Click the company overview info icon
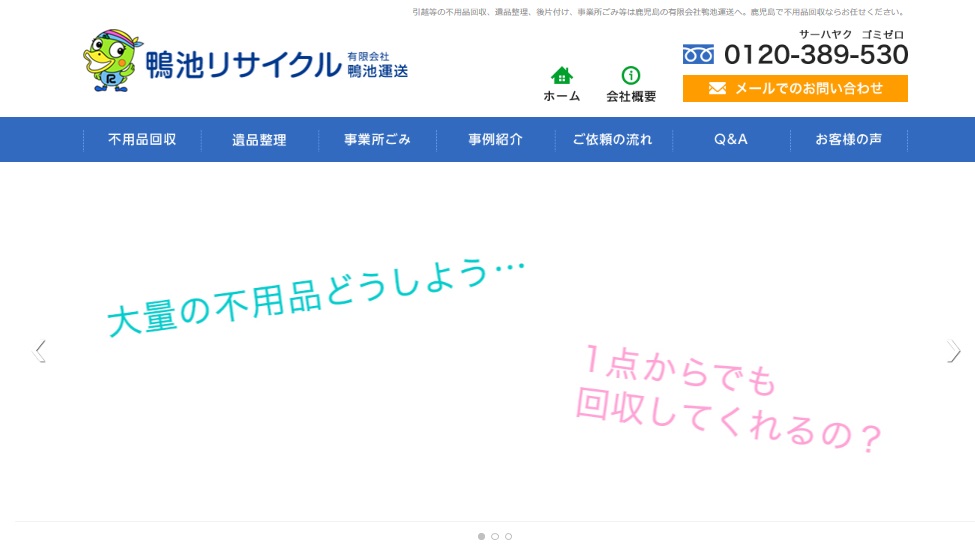The image size is (975, 544). [631, 76]
